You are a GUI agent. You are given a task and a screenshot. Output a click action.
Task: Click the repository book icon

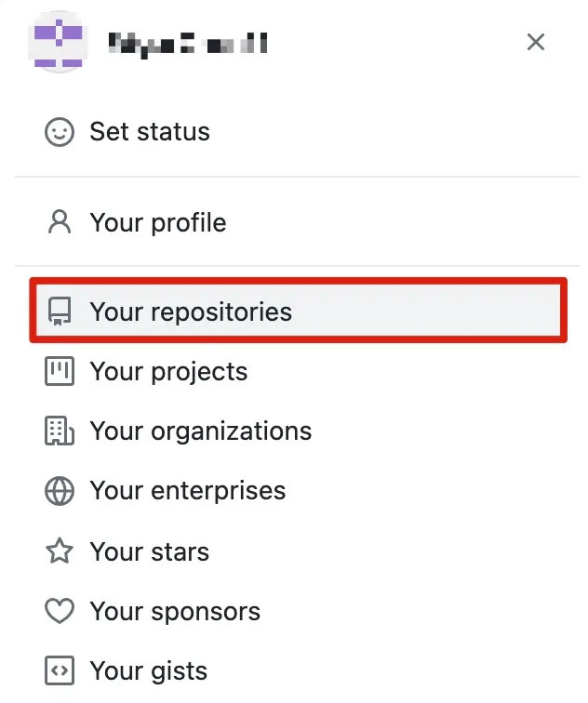click(60, 312)
